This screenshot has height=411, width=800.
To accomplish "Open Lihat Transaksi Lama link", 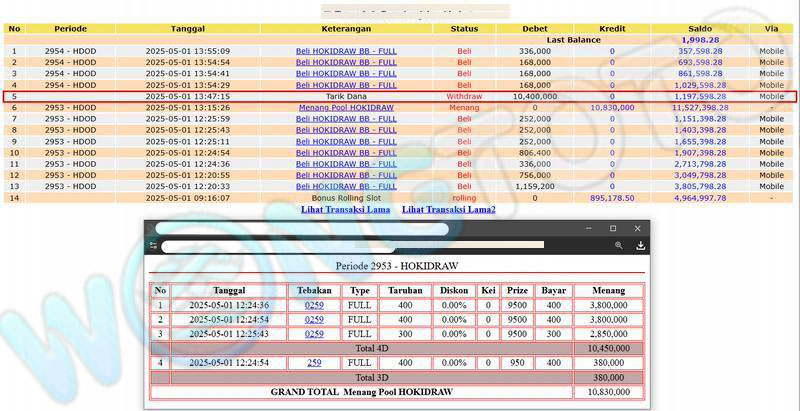I will pyautogui.click(x=346, y=209).
